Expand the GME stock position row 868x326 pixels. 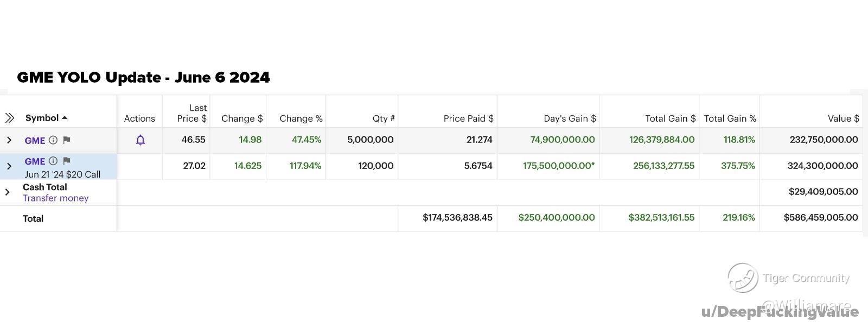tap(9, 140)
